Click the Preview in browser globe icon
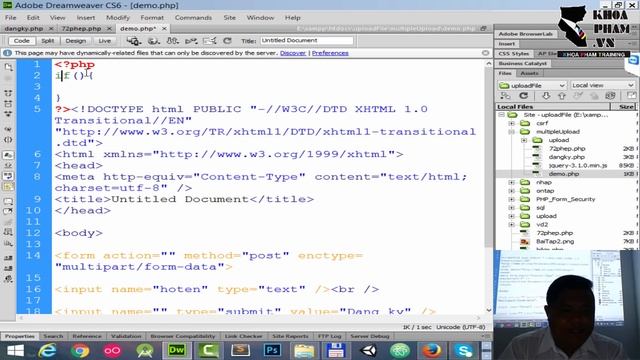 pyautogui.click(x=153, y=40)
